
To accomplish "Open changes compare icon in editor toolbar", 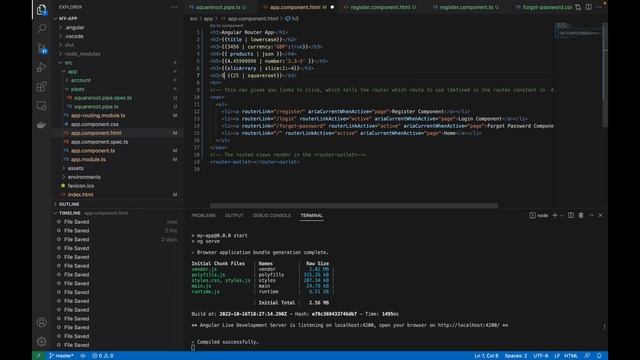I will click(x=578, y=7).
